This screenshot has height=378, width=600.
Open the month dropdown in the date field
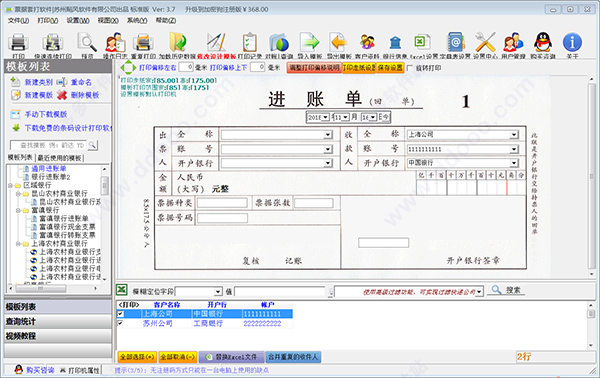point(346,117)
